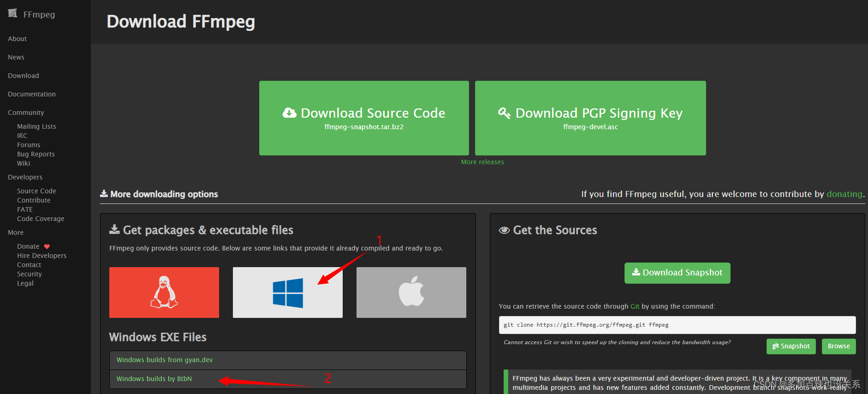868x394 pixels.
Task: Click Download Source Code button
Action: click(x=364, y=118)
